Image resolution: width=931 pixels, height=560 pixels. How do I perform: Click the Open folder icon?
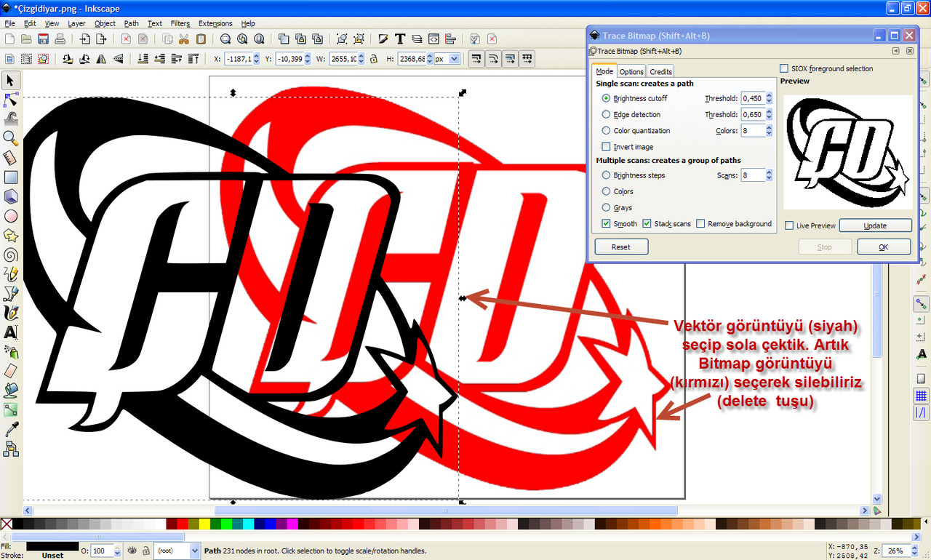26,39
